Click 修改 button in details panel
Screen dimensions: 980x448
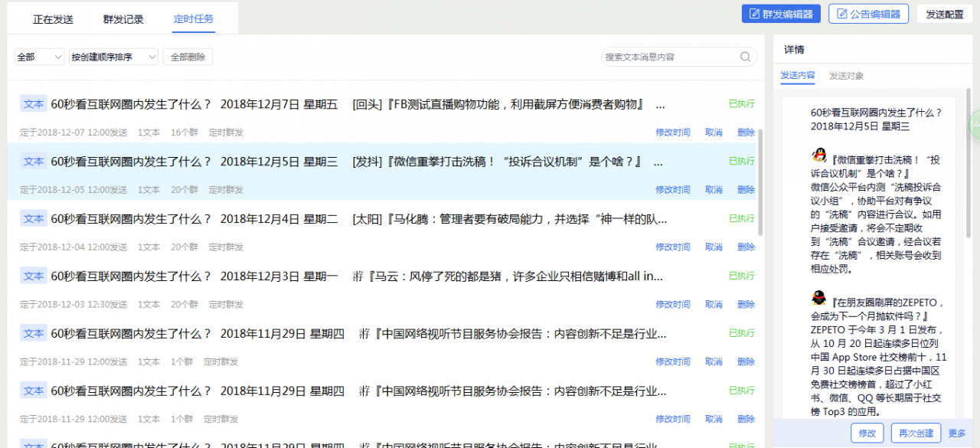(867, 433)
